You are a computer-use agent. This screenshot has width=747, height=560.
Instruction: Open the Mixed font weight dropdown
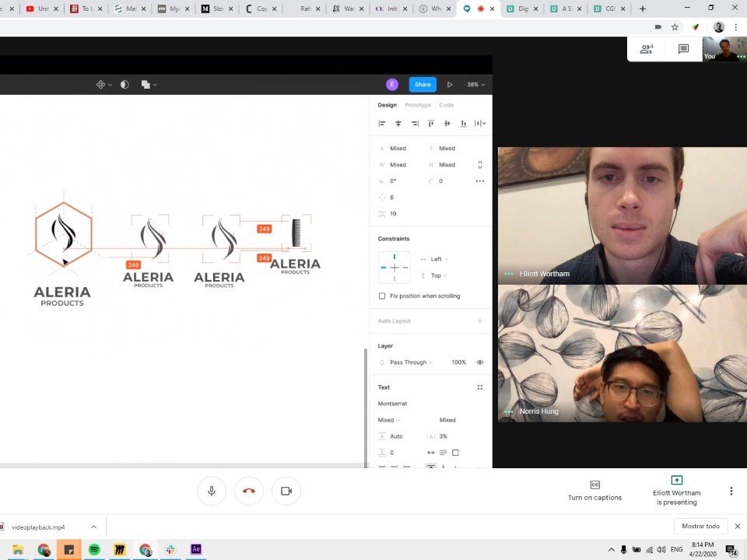[390, 420]
